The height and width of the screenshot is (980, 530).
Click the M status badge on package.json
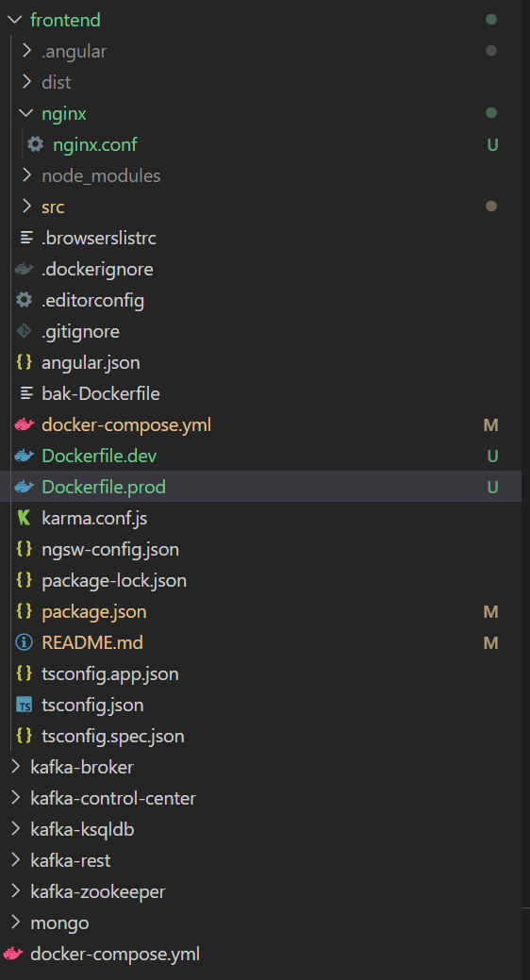coord(491,611)
